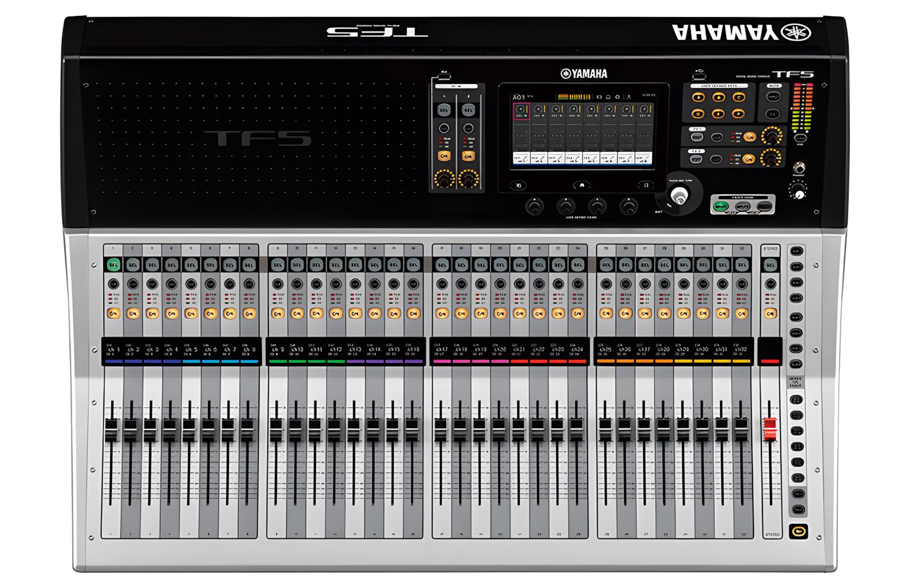Tap the lit green SEL key on channel 1

[x=113, y=265]
